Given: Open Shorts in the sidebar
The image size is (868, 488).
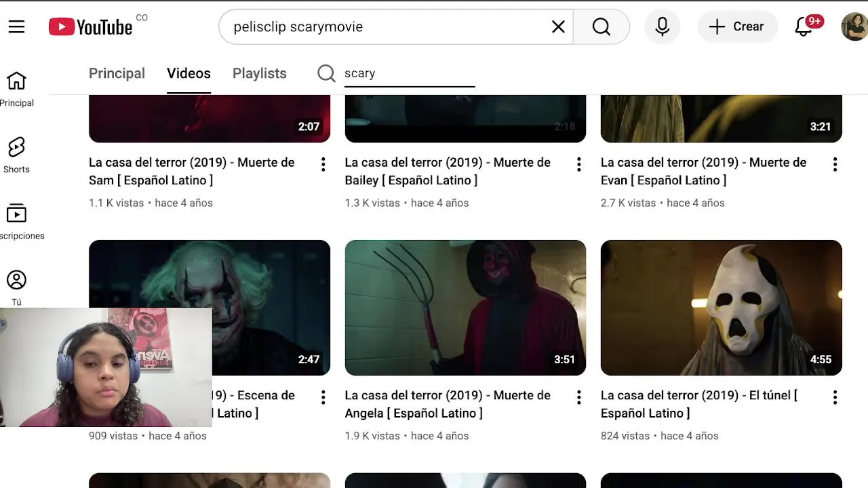Looking at the screenshot, I should [x=16, y=156].
